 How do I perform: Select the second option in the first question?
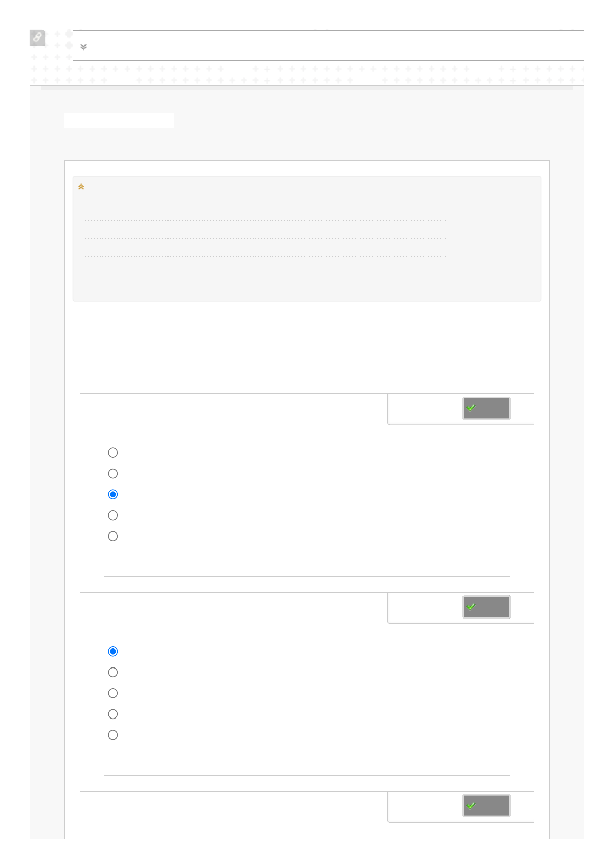pyautogui.click(x=113, y=474)
